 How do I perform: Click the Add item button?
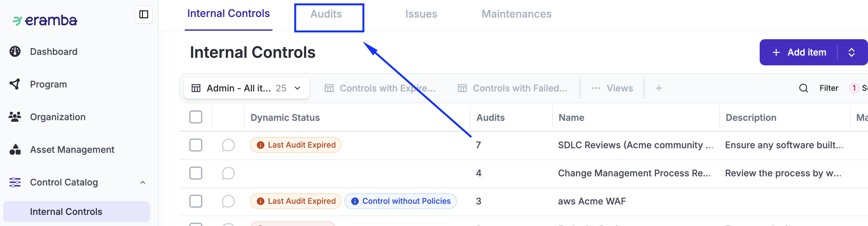pos(799,52)
